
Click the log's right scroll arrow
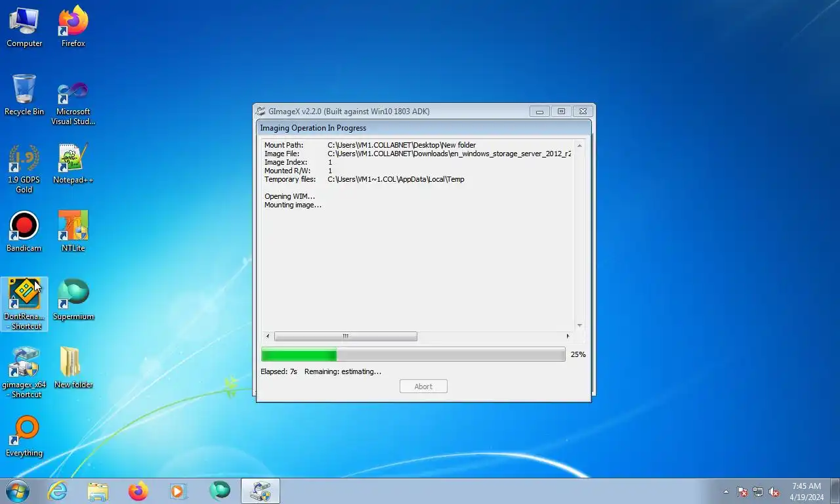coord(568,336)
